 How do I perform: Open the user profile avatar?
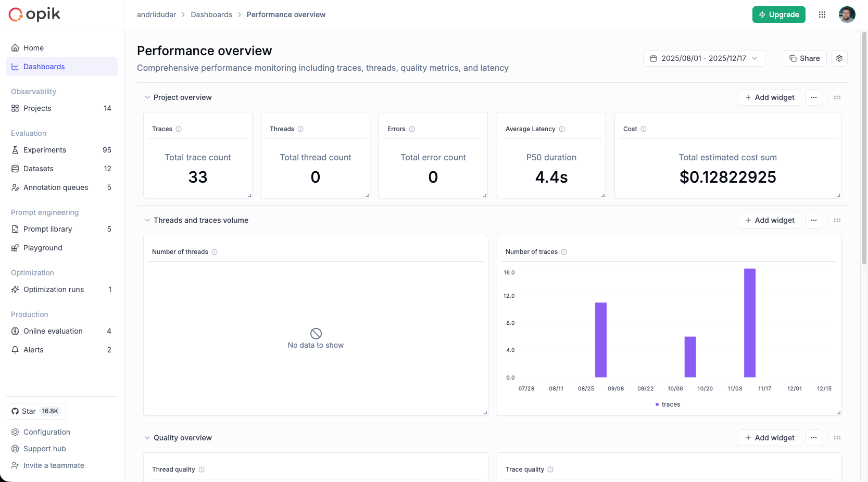(847, 15)
